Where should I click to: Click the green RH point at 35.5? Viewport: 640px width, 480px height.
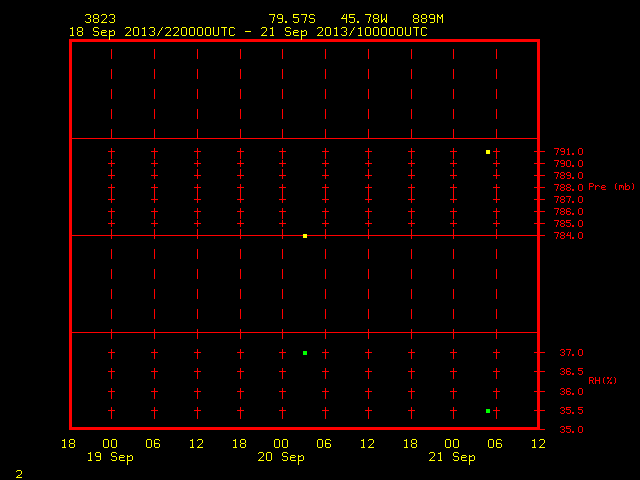[488, 411]
